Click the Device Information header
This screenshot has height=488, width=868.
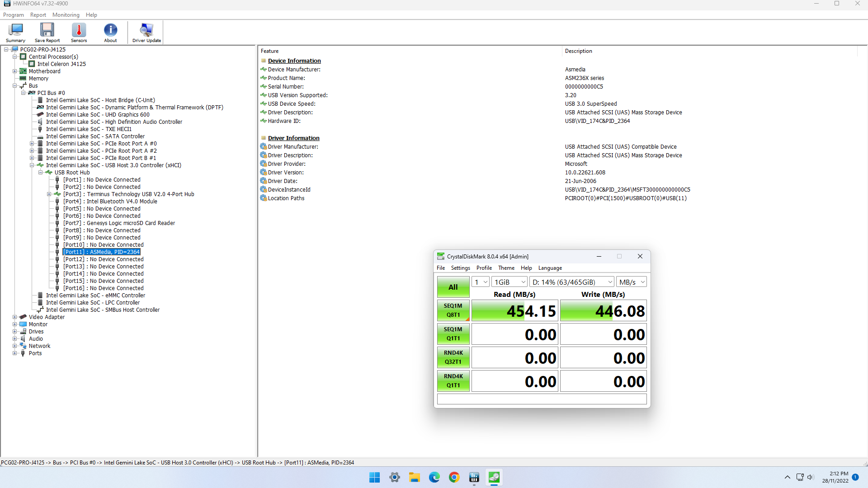tap(294, 61)
